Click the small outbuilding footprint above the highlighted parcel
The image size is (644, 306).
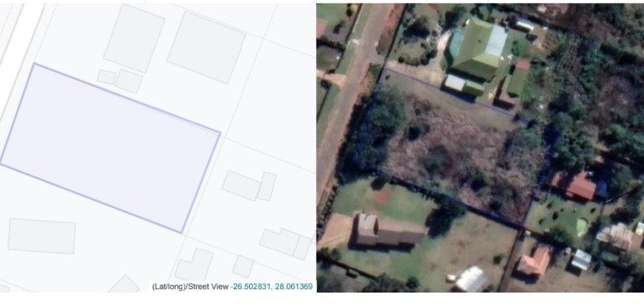129,81
